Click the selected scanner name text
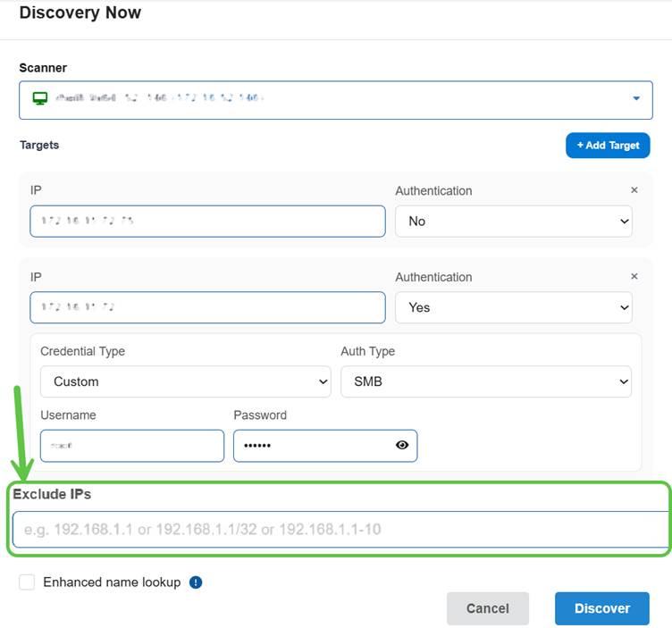672x628 pixels. (x=161, y=98)
